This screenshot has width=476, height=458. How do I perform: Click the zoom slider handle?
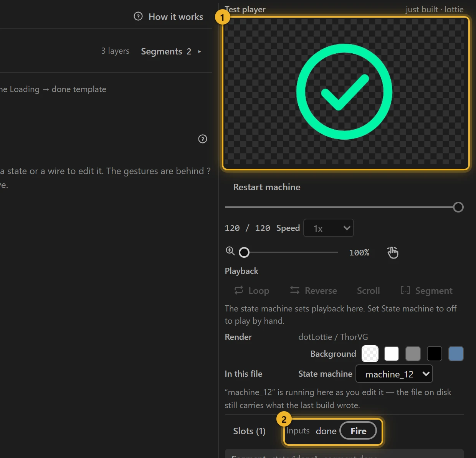244,252
